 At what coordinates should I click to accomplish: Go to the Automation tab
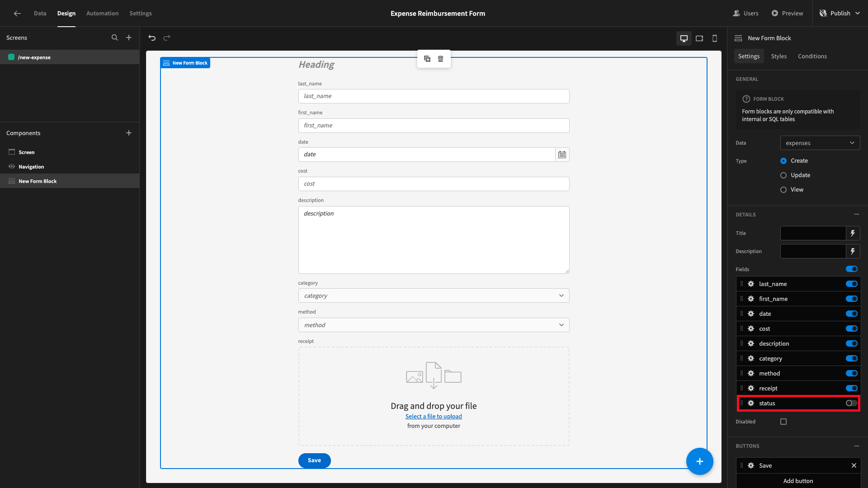102,14
